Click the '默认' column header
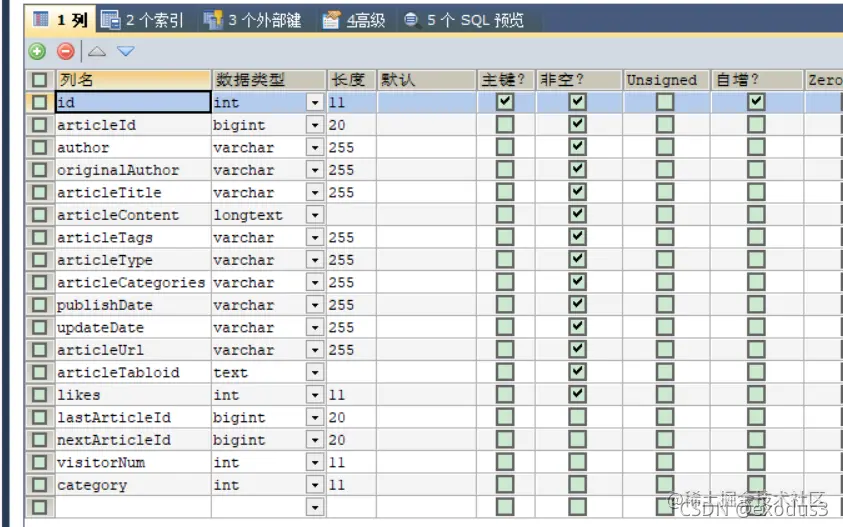 coord(426,80)
